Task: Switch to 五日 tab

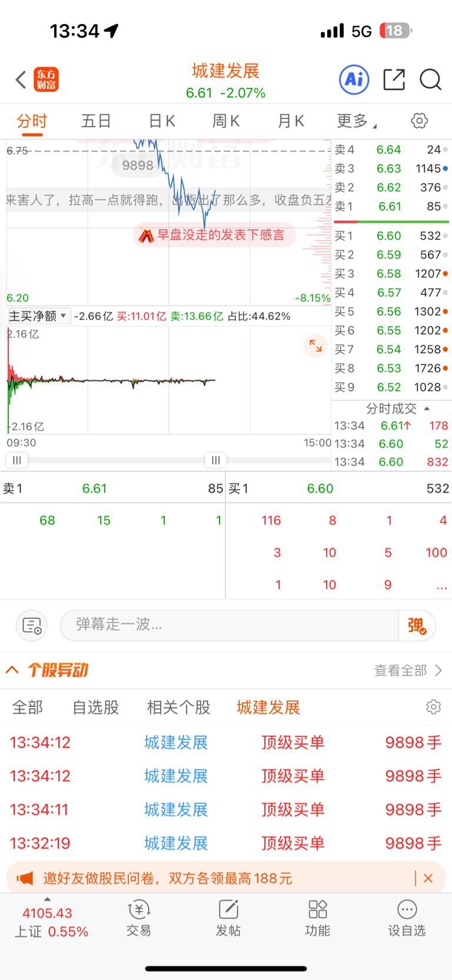Action: (97, 121)
